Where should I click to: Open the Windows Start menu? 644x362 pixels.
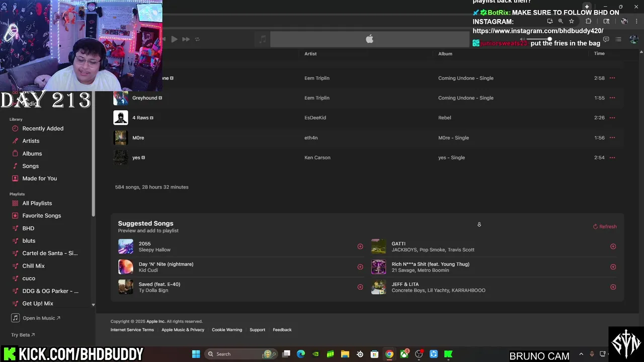click(x=196, y=354)
